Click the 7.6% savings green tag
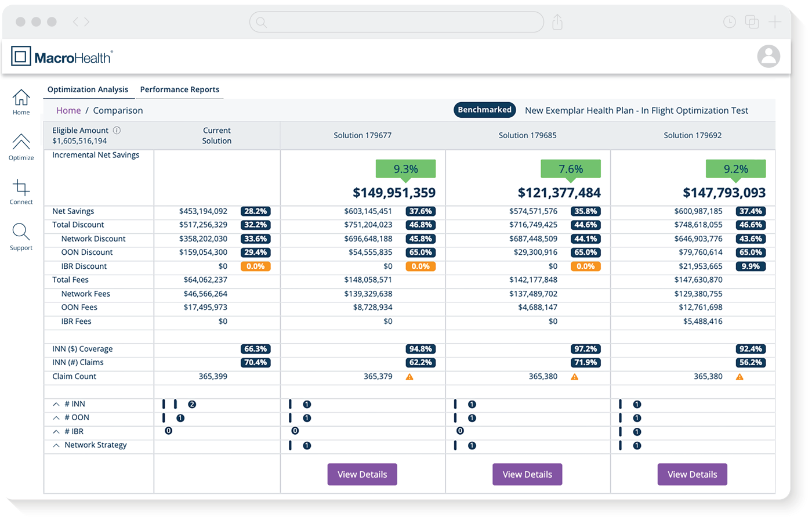The image size is (812, 523). pyautogui.click(x=571, y=169)
